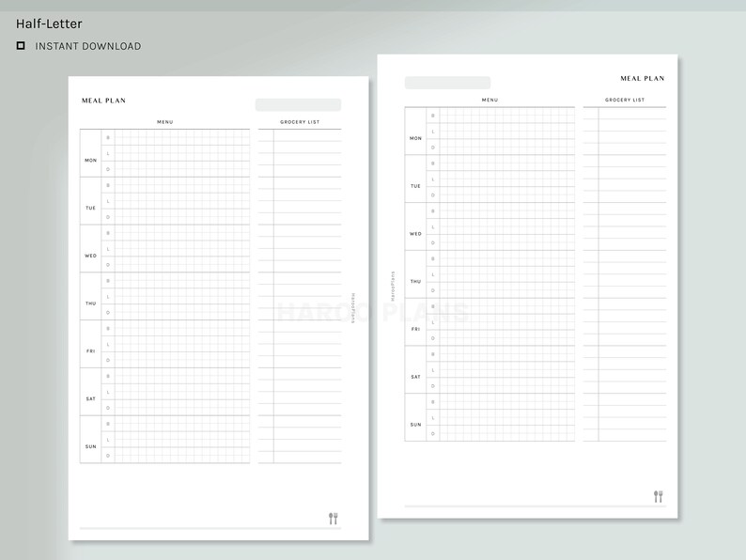Viewport: 746px width, 560px height.
Task: Click the Half-Letter heading
Action: click(x=49, y=23)
